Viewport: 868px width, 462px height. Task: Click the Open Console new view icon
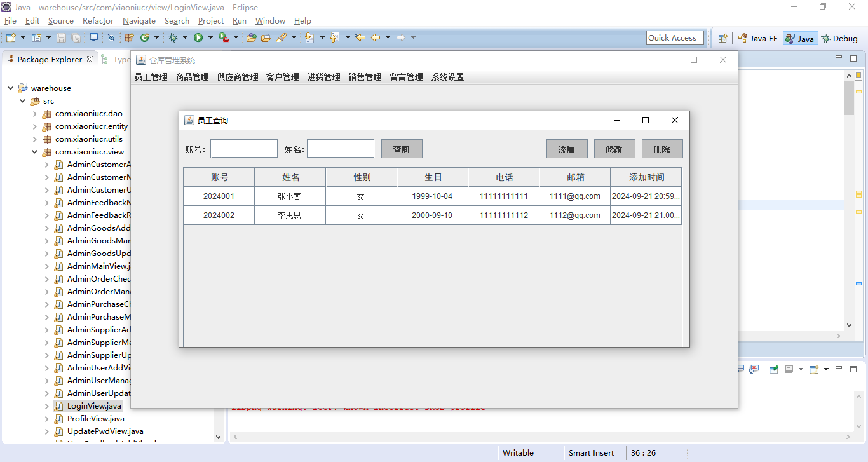pyautogui.click(x=814, y=369)
